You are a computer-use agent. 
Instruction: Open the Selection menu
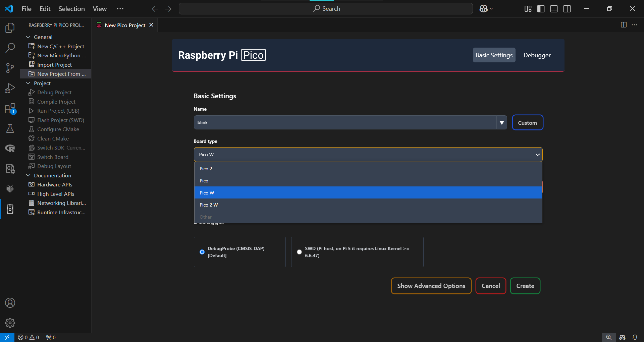(x=71, y=9)
